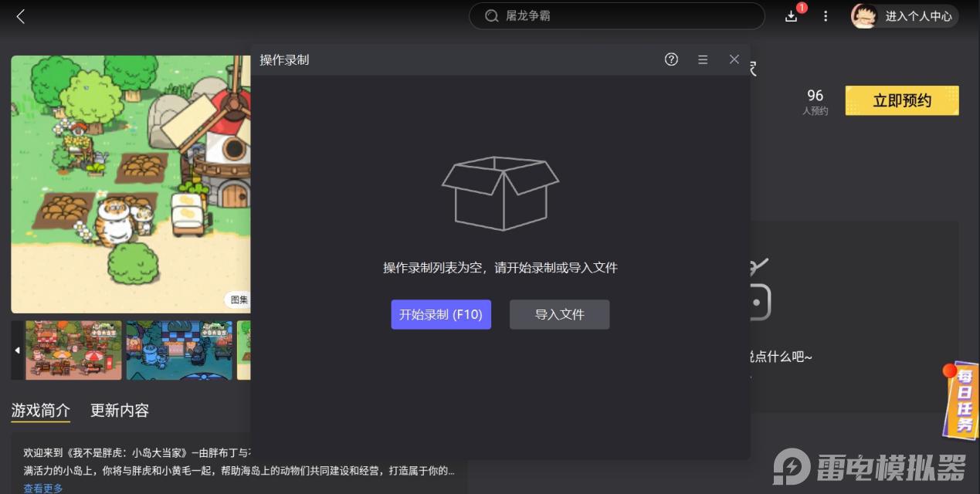Click the 立即预约 reserve button
This screenshot has width=980, height=494.
(902, 100)
